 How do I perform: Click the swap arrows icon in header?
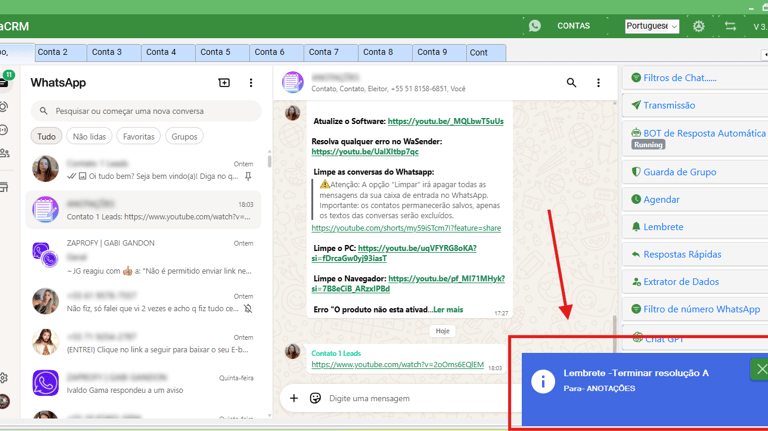pos(730,26)
